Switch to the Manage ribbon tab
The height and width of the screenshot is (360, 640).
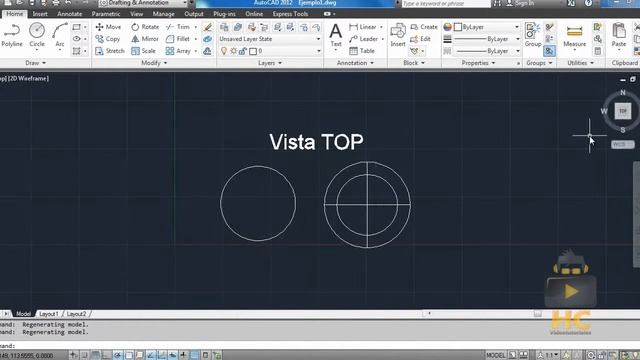(x=163, y=14)
